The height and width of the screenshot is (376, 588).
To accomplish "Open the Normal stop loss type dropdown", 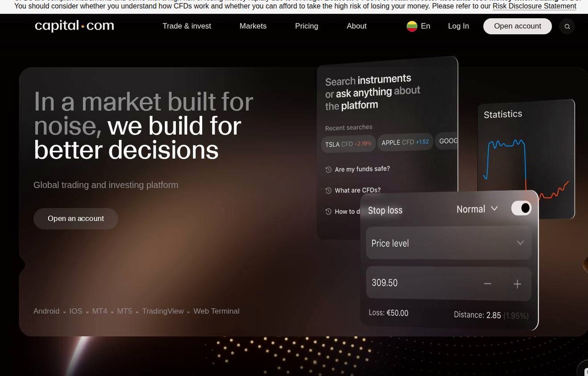I will [x=477, y=209].
